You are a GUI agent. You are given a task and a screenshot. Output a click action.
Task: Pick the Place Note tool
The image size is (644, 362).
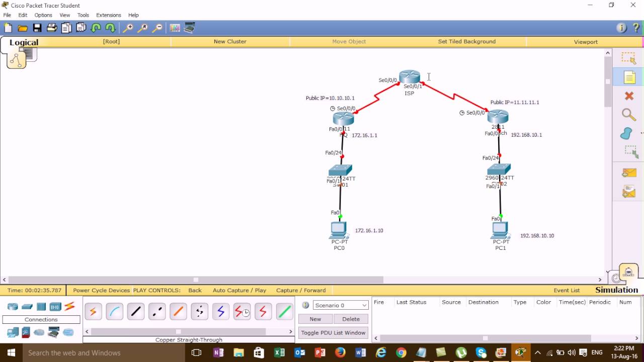coord(629,77)
